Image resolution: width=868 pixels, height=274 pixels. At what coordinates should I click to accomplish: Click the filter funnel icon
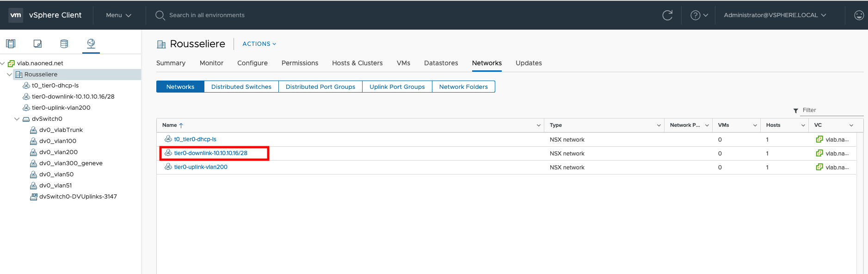click(x=795, y=111)
